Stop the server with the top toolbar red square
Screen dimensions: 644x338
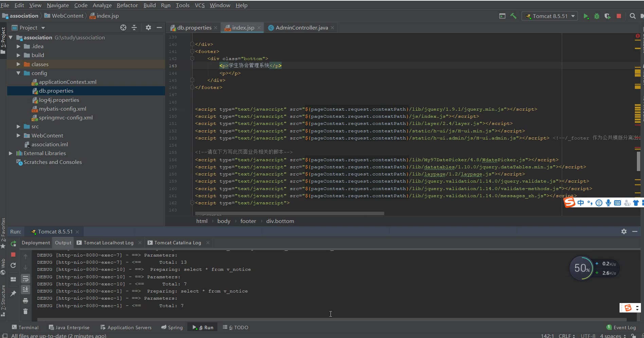[619, 16]
